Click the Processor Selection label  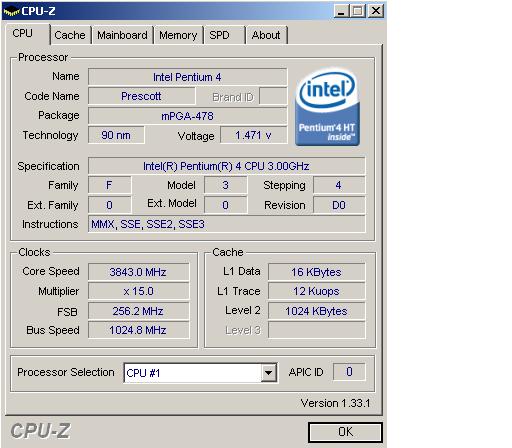[66, 372]
